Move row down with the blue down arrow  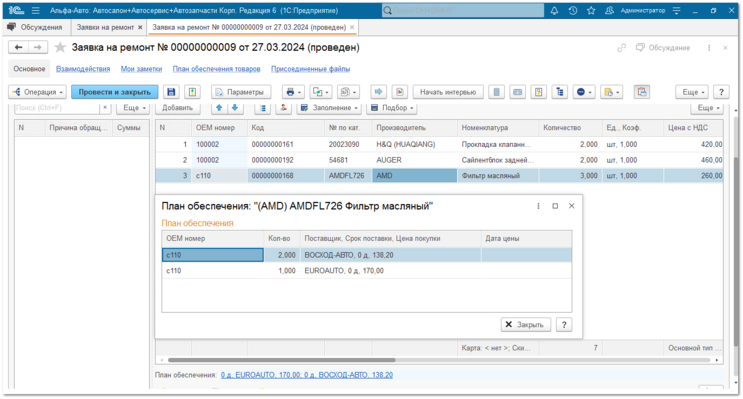click(x=235, y=108)
